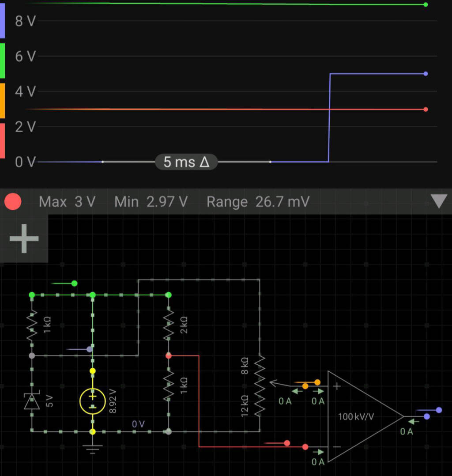Screen dimensions: 452x476
Task: Click the 2 kΩ resistor value label
Action: pyautogui.click(x=184, y=325)
